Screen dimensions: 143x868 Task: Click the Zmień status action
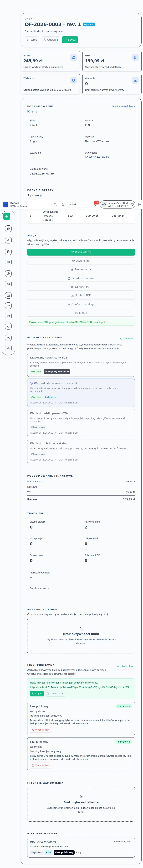(x=81, y=270)
